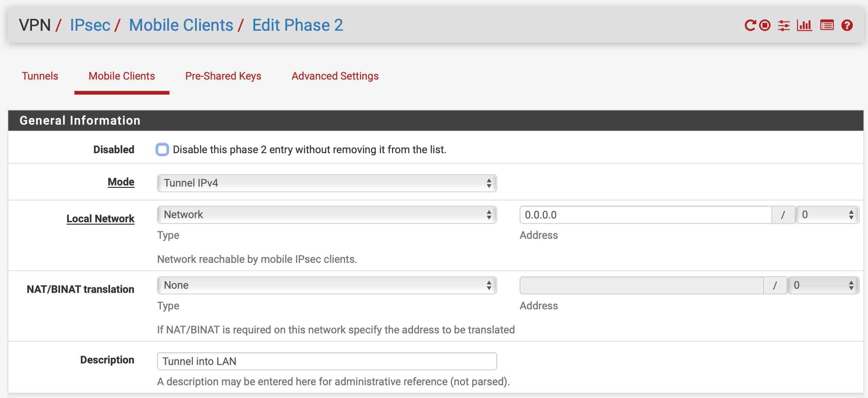Open related settings sliders icon
The image size is (868, 398).
pyautogui.click(x=784, y=26)
